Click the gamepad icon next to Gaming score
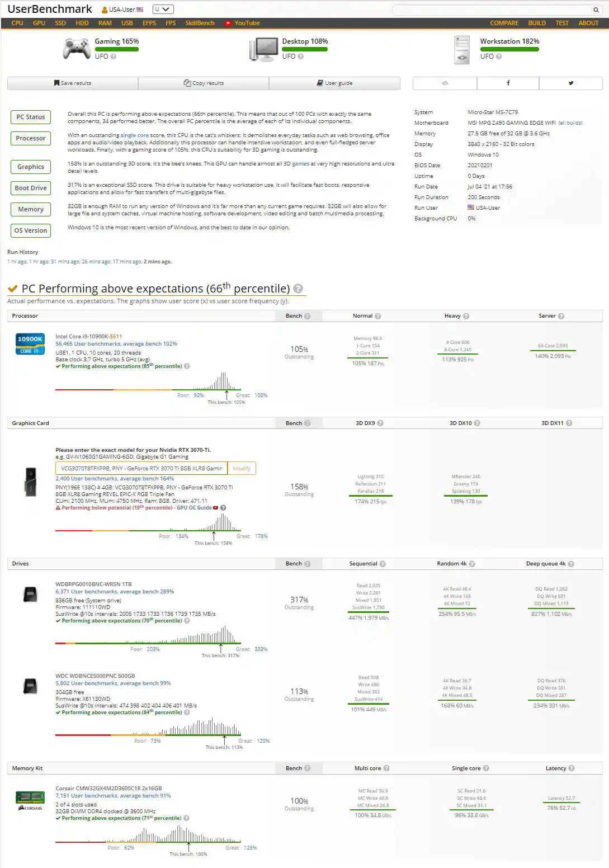 pos(75,48)
